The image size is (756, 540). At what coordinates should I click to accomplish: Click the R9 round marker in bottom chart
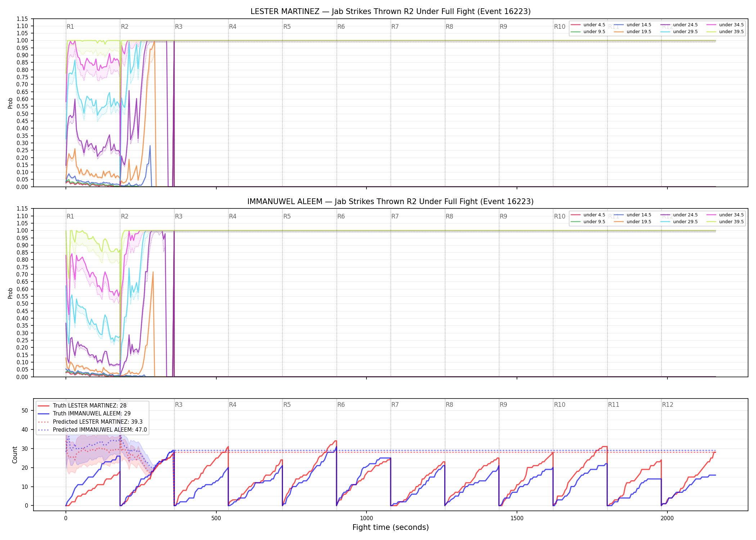[503, 405]
